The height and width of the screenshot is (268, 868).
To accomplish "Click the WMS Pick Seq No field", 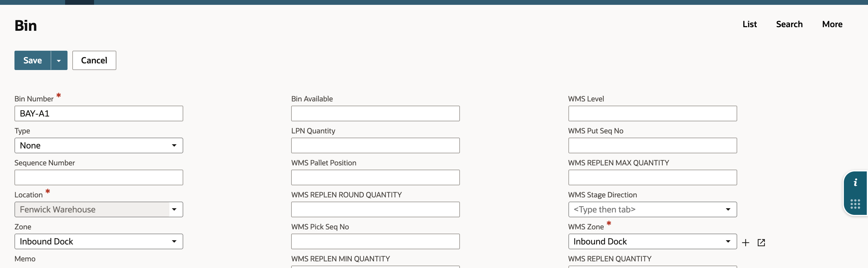I will [x=375, y=241].
